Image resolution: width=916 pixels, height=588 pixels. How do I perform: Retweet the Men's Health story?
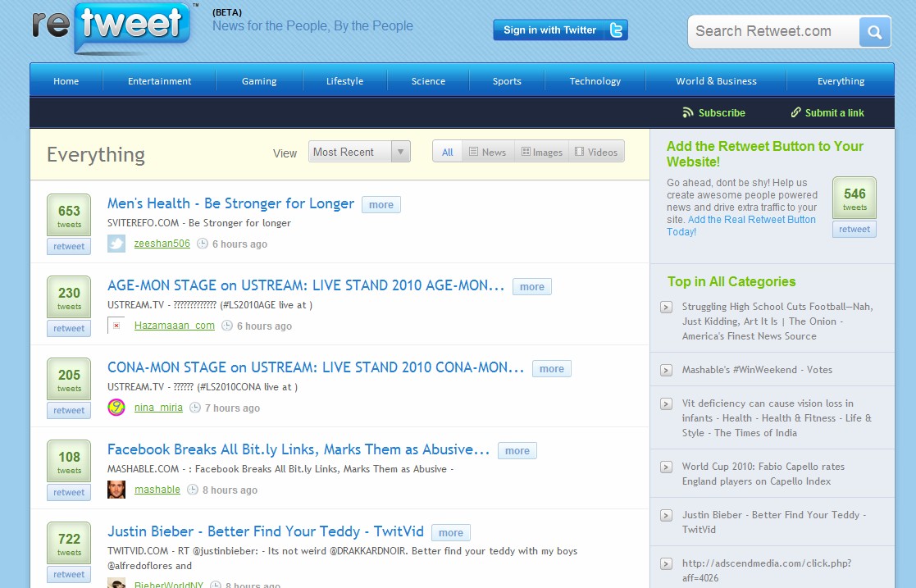pos(69,246)
